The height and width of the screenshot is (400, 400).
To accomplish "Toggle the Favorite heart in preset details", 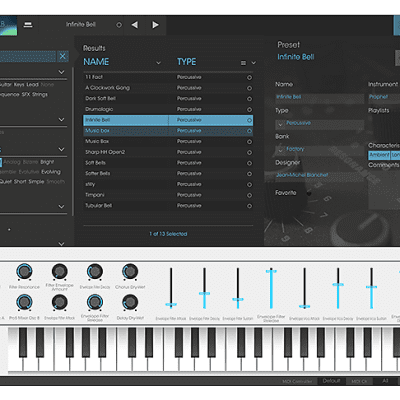I will (x=309, y=193).
